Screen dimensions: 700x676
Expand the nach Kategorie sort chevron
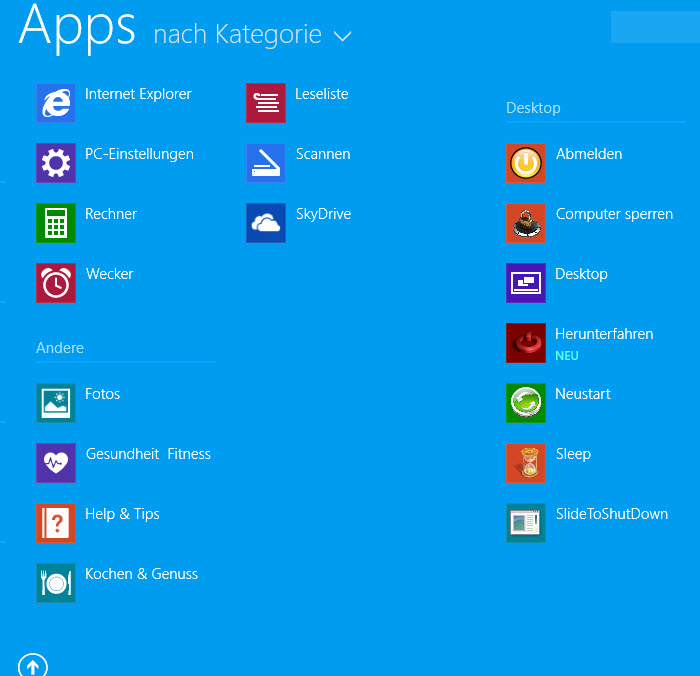[342, 36]
